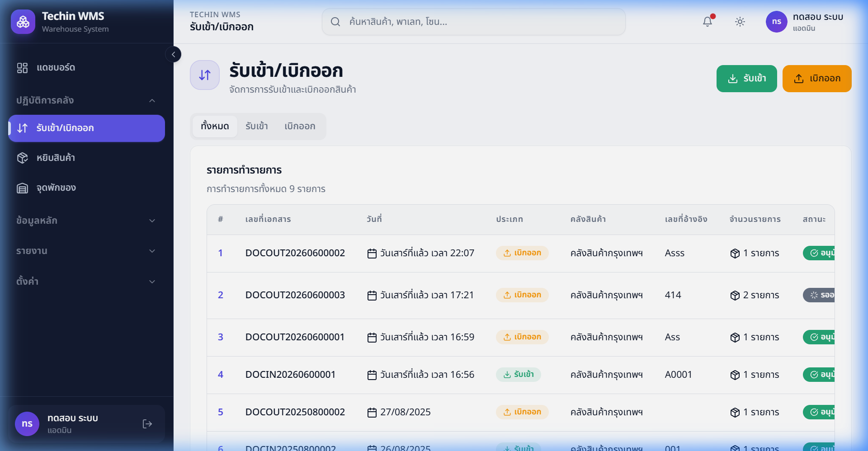The height and width of the screenshot is (451, 868).
Task: Click the เลขที่อ้างอิง column header
Action: click(x=686, y=219)
